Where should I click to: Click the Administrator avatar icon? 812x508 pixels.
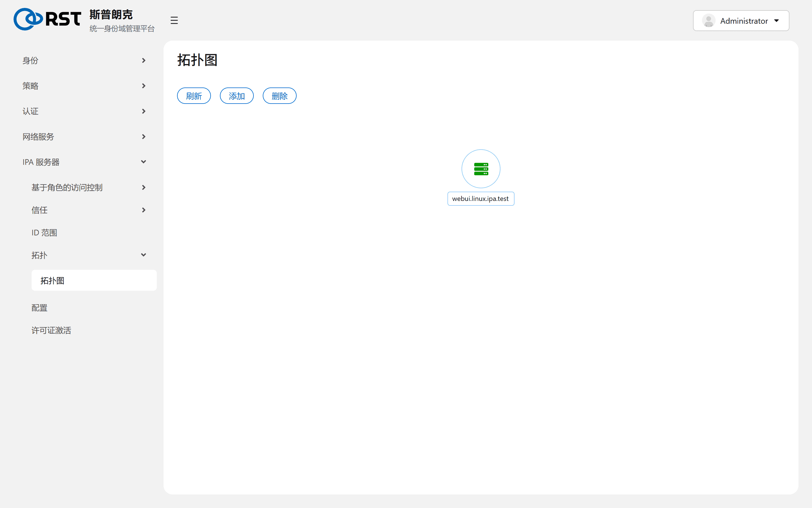708,21
